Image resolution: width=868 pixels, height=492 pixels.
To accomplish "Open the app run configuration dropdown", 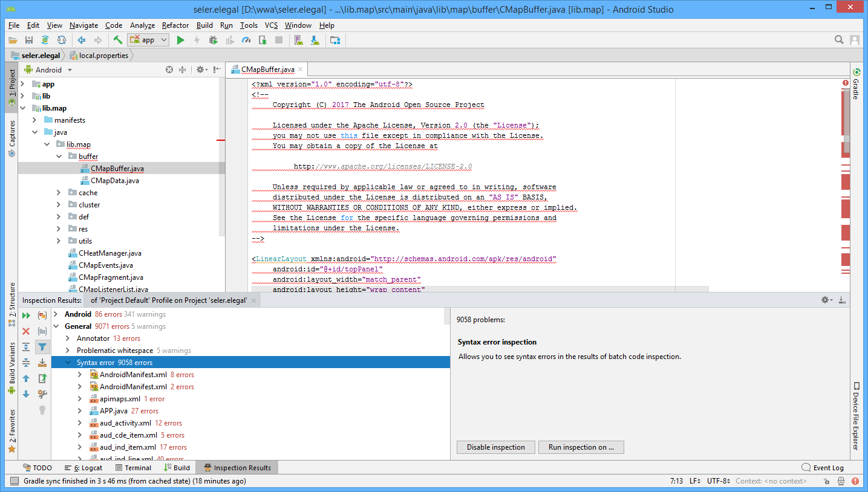I will click(x=149, y=40).
